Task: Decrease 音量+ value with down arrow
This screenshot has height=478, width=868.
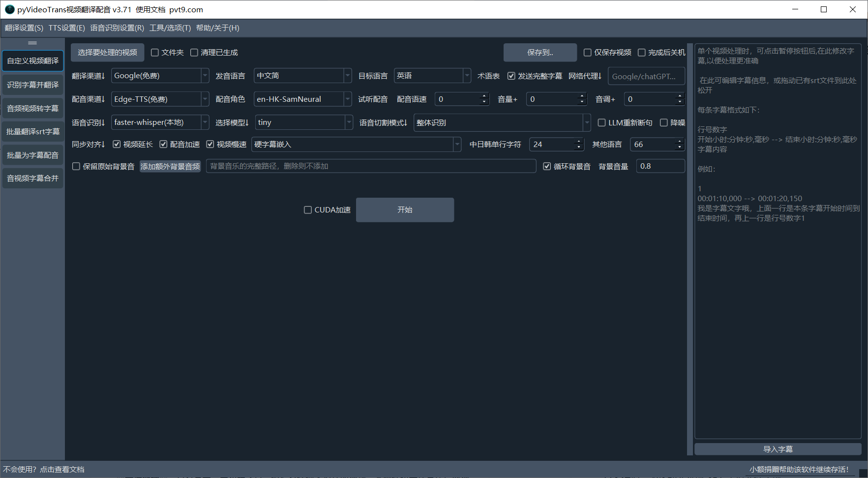Action: coord(582,102)
